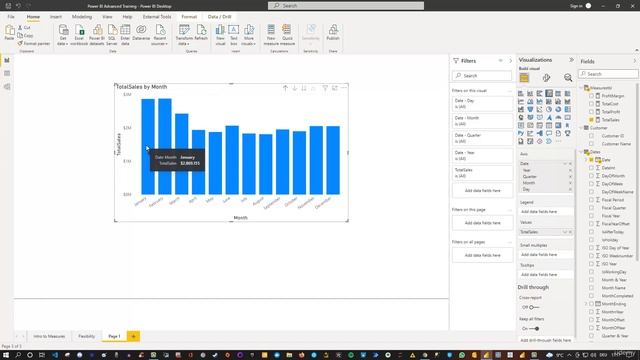The height and width of the screenshot is (360, 640).
Task: Collapse the Customer table in Fields
Action: click(x=582, y=128)
